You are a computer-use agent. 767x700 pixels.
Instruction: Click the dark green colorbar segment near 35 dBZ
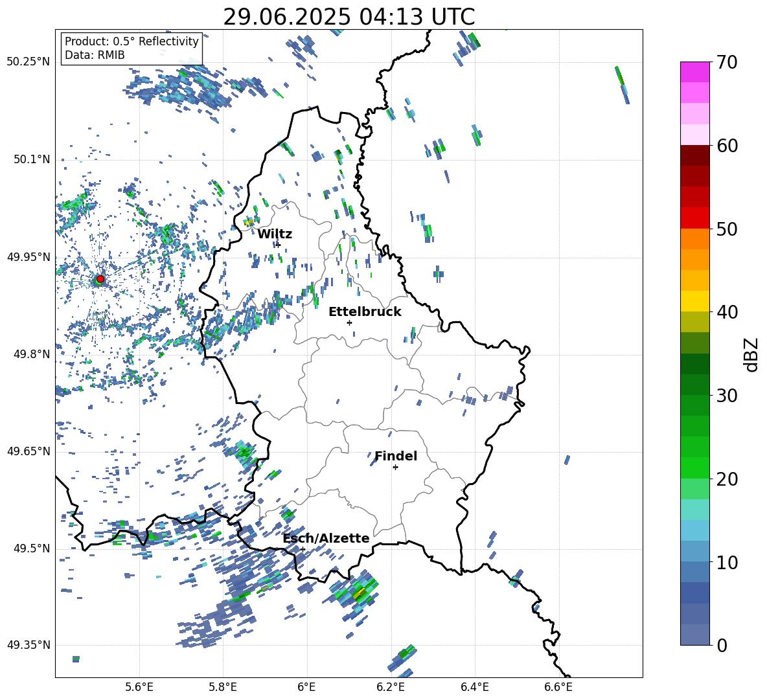coord(694,364)
